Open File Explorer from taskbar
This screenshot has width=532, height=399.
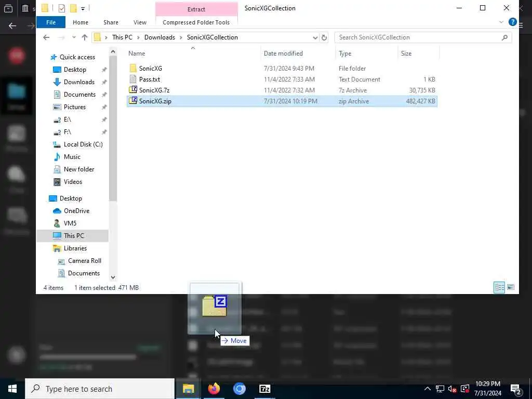tap(188, 389)
